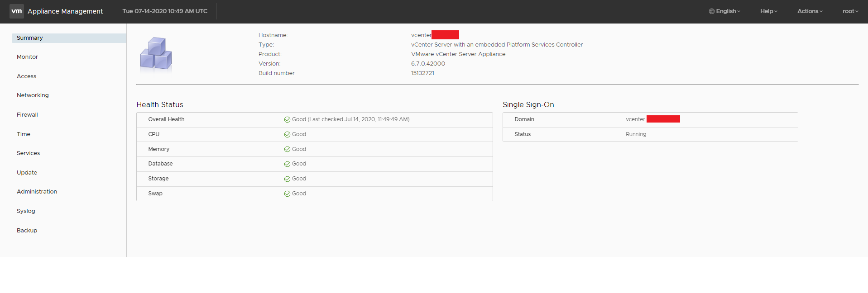Click the vCenter appliance cubes icon
Screen dimensions: 868x293
156,54
